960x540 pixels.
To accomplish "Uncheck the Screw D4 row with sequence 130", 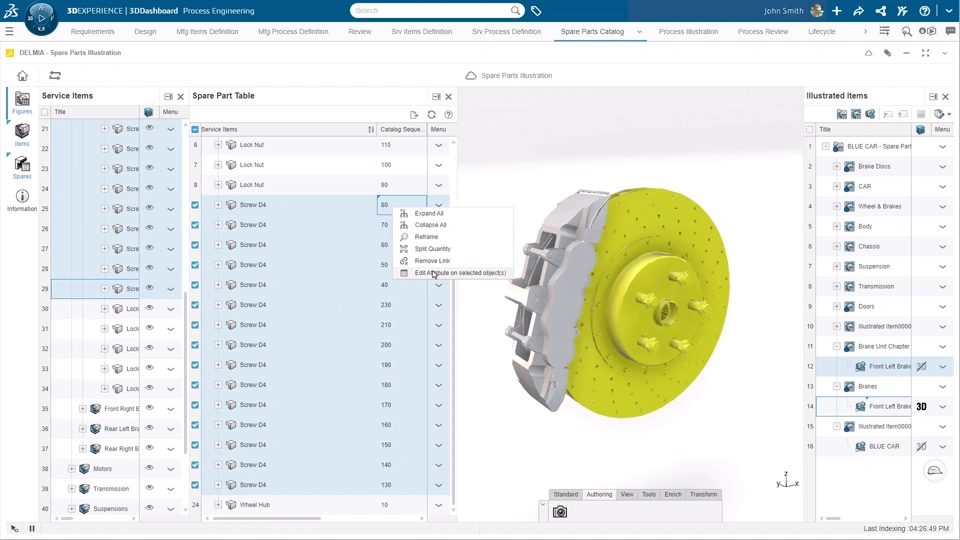I will (195, 485).
